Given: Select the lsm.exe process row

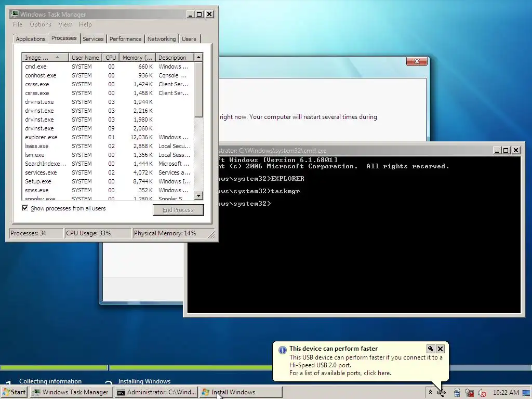Looking at the screenshot, I should pyautogui.click(x=108, y=155).
